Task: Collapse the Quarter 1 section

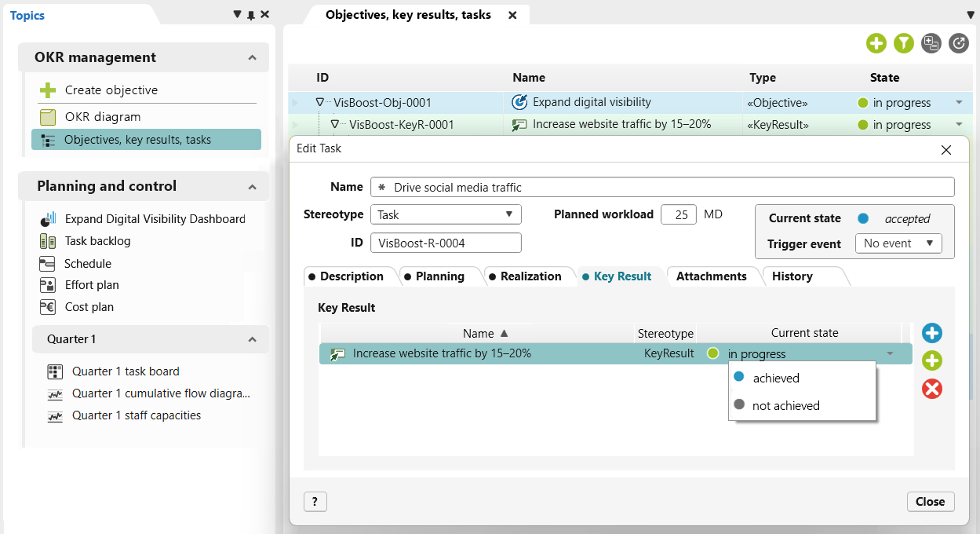Action: coord(252,339)
